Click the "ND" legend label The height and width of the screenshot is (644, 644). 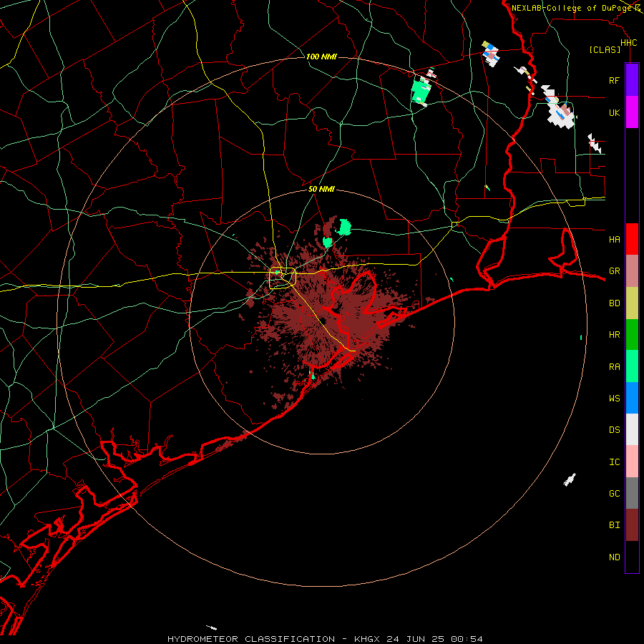pos(615,557)
